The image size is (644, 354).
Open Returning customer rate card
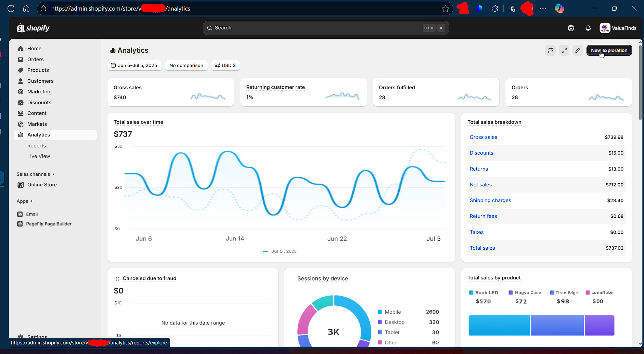click(x=303, y=92)
